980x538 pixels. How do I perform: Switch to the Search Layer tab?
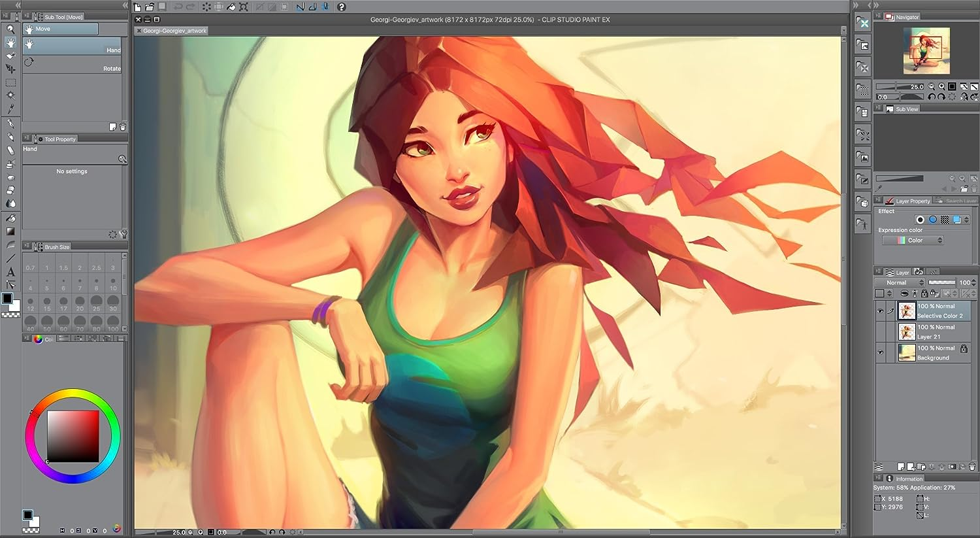click(958, 201)
